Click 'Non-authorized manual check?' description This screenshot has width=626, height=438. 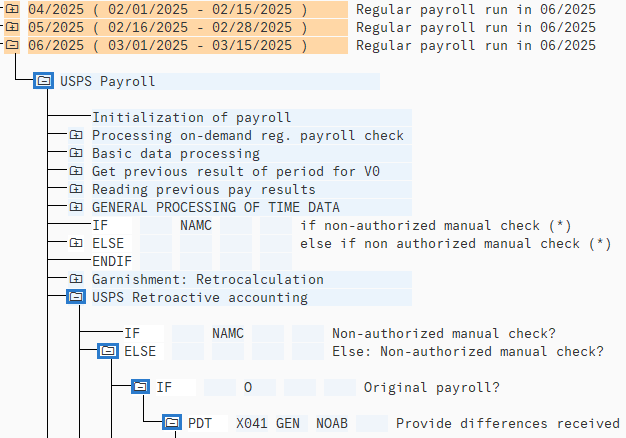click(x=444, y=333)
